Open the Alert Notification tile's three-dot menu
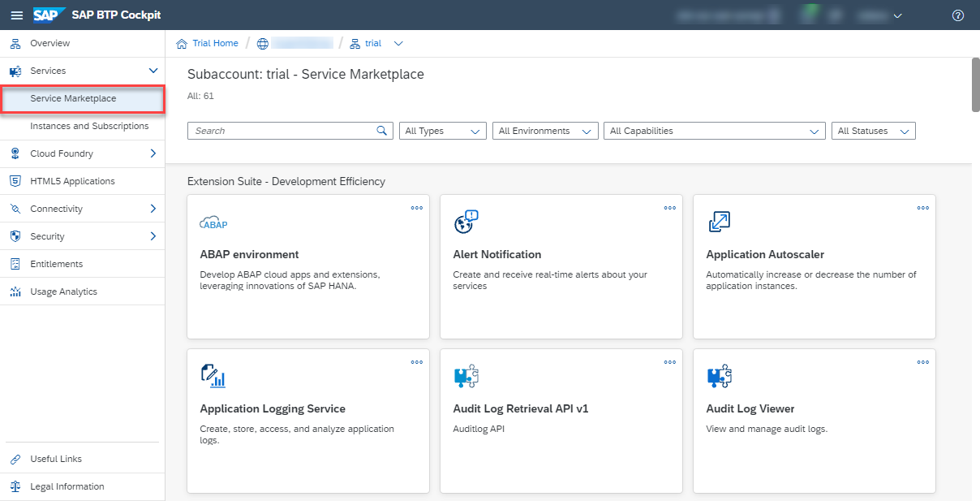Screen dimensions: 980x501 (x=670, y=208)
